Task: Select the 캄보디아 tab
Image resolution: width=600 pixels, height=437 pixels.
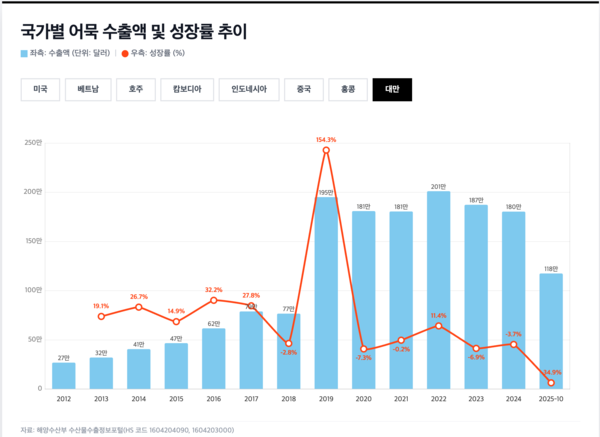Action: 186,89
